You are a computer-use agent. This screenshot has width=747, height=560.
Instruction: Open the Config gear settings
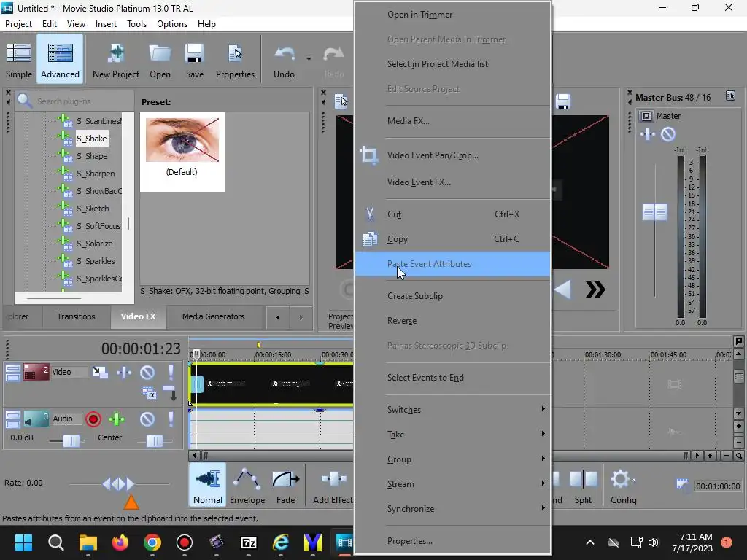coord(623,486)
